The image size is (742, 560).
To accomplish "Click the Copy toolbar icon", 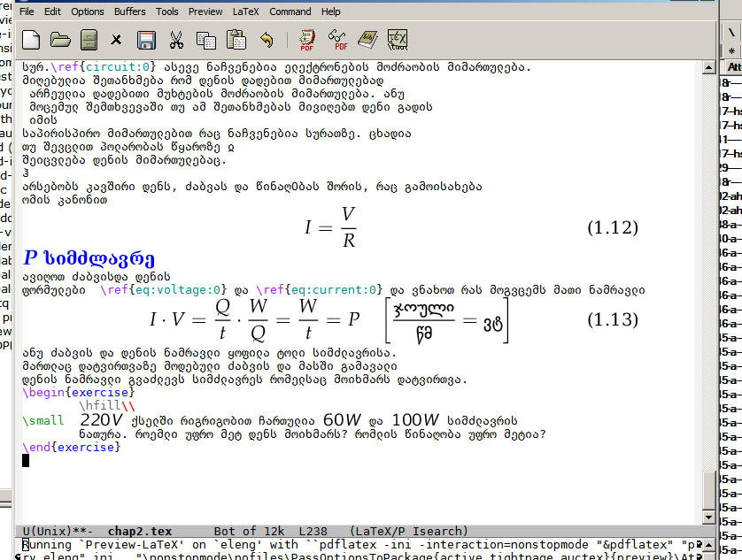I will [205, 40].
